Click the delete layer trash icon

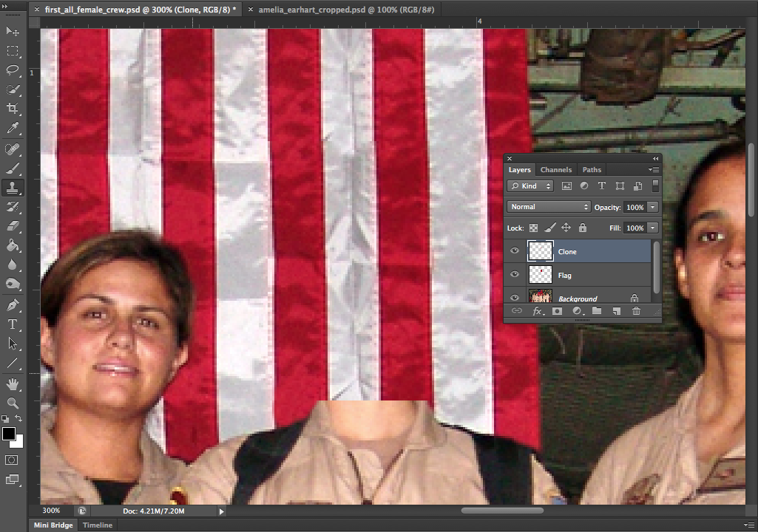pos(636,311)
